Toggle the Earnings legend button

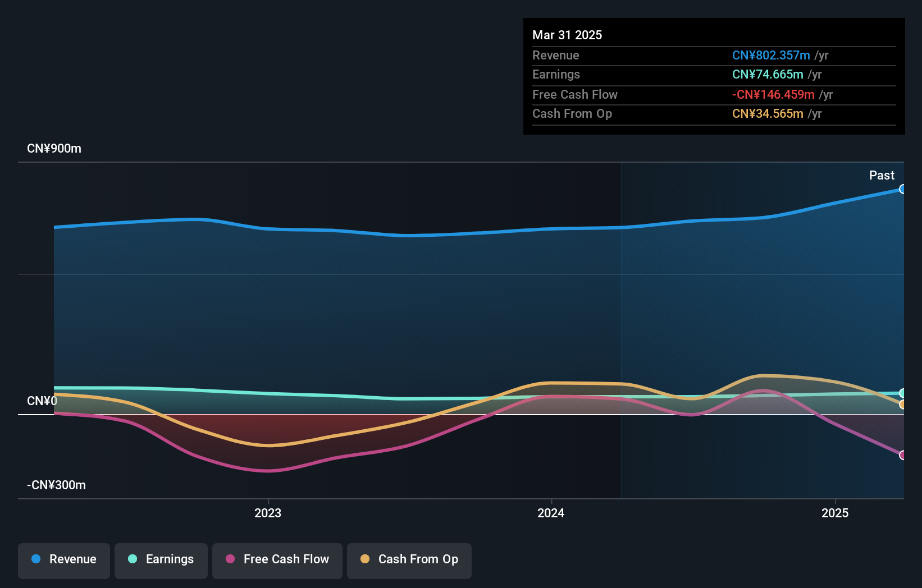coord(161,561)
